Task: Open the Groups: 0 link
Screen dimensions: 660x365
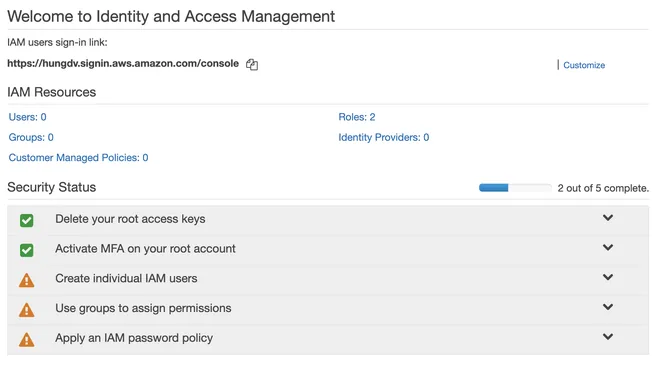Action: click(31, 137)
